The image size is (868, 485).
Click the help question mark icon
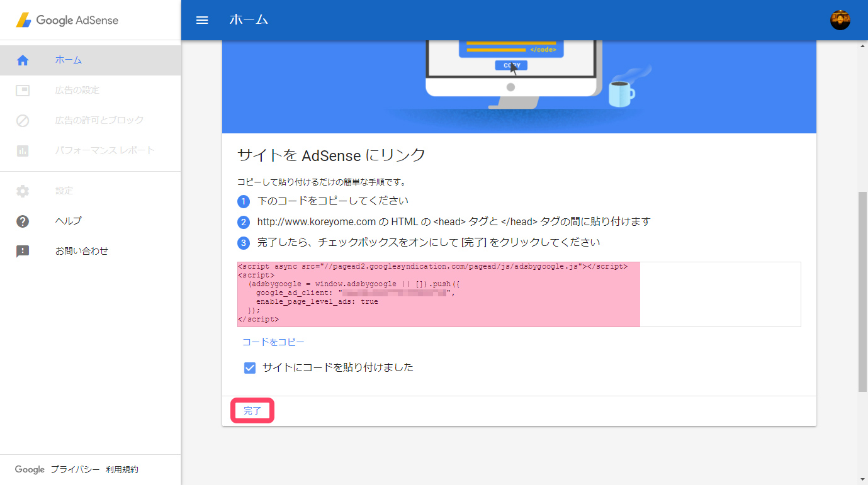coord(23,221)
